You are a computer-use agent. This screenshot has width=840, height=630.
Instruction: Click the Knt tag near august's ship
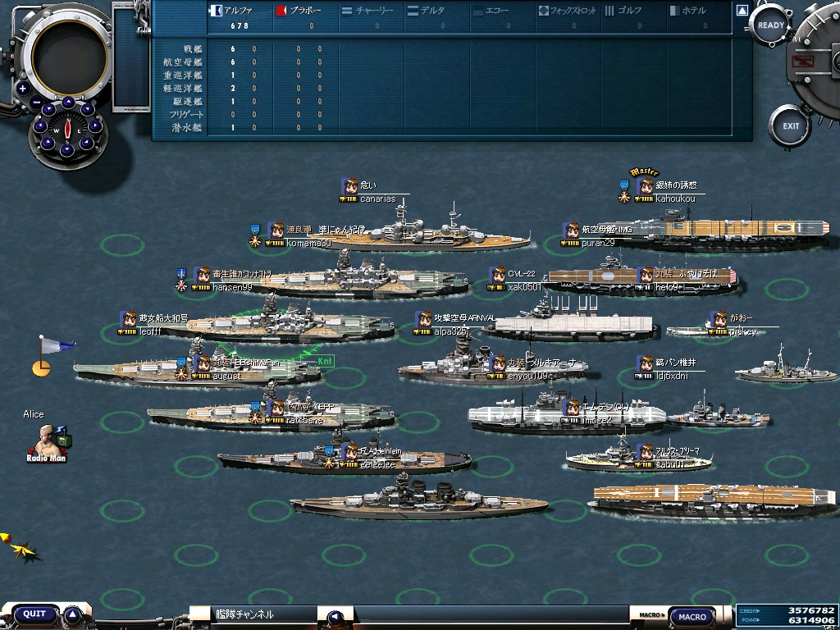coord(325,361)
